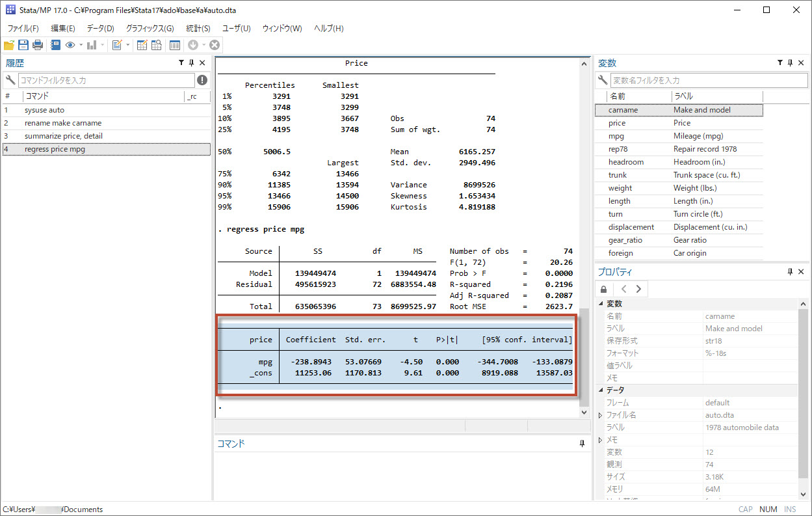Viewport: 812px width, 516px height.
Task: Open the Viewer eye icon
Action: click(70, 45)
